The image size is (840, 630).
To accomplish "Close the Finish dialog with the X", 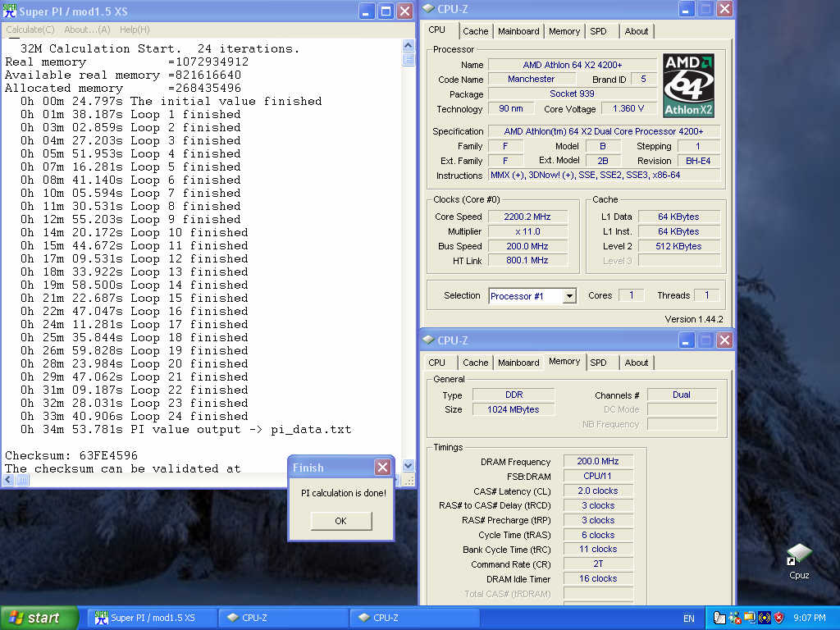I will click(x=382, y=467).
